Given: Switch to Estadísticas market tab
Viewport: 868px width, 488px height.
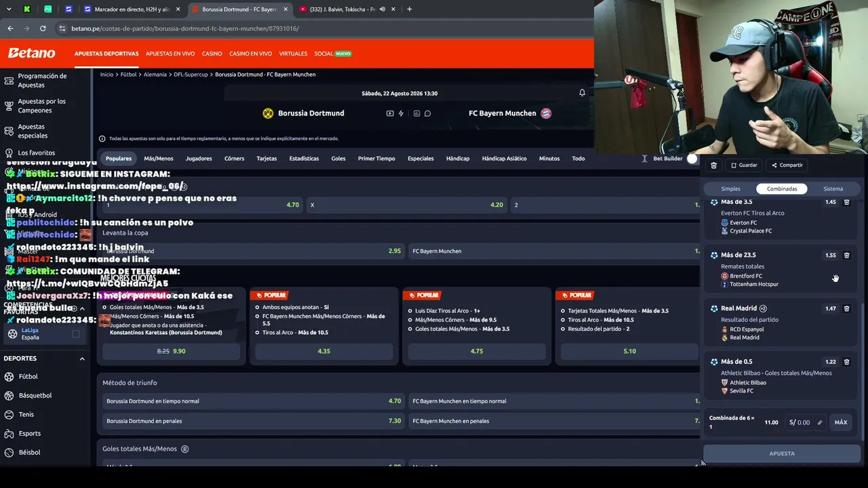Looking at the screenshot, I should 304,159.
